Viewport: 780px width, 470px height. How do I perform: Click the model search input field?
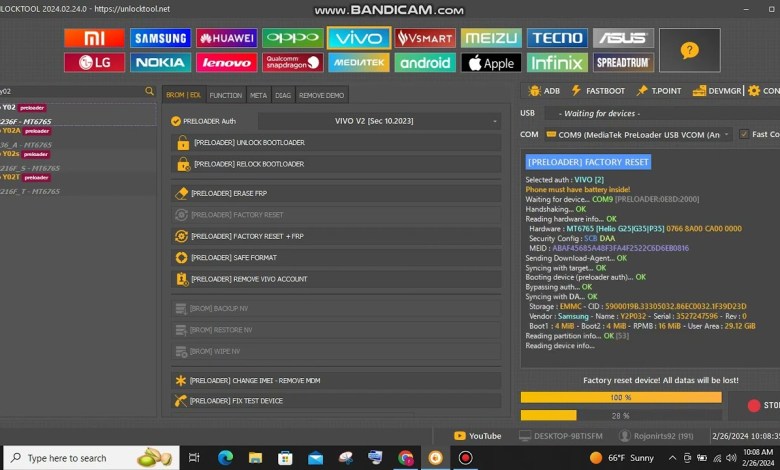click(x=72, y=91)
